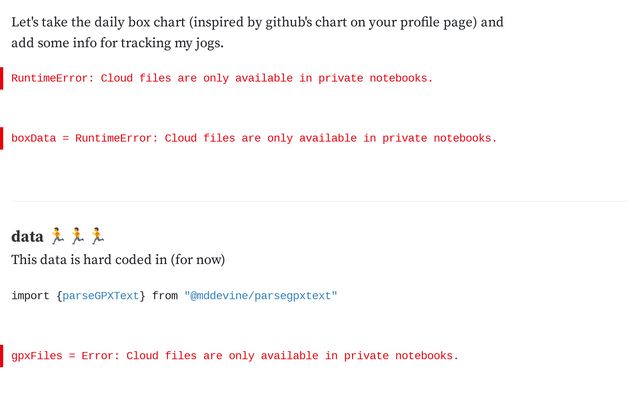640x400 pixels.
Task: Click the 'from' keyword in import cell
Action: coord(165,296)
